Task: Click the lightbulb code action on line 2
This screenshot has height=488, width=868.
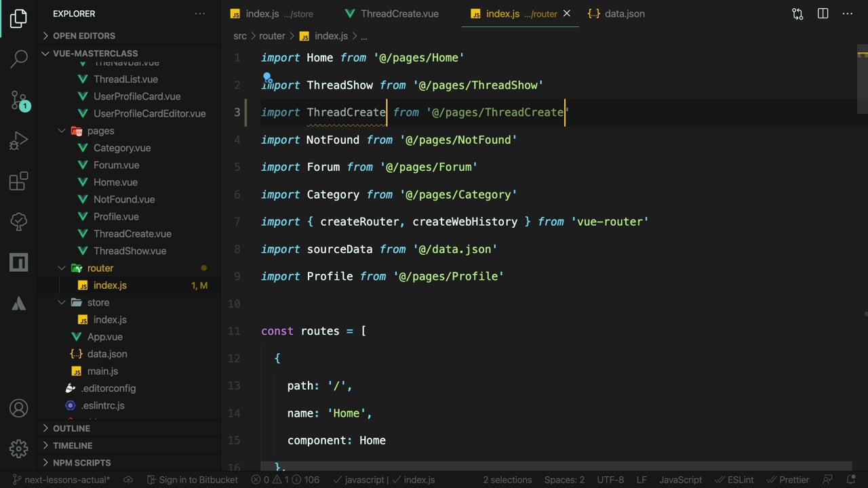Action: tap(267, 77)
